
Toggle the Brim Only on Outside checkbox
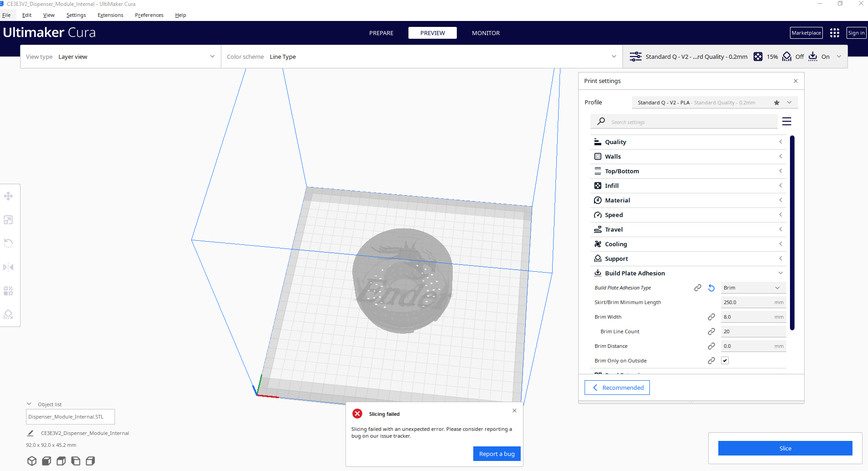pos(725,360)
